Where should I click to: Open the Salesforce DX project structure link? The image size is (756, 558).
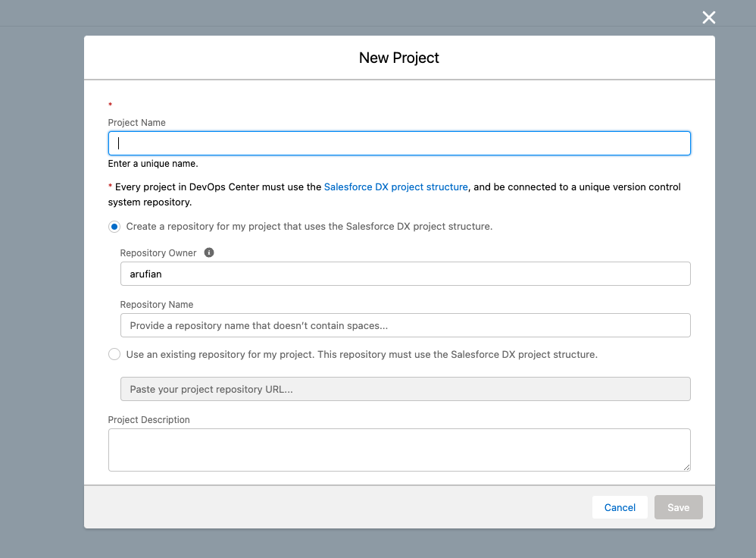(x=395, y=187)
